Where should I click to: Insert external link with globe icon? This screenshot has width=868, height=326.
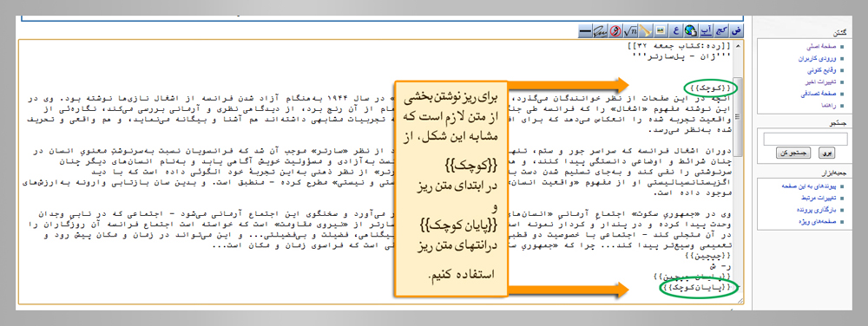691,30
